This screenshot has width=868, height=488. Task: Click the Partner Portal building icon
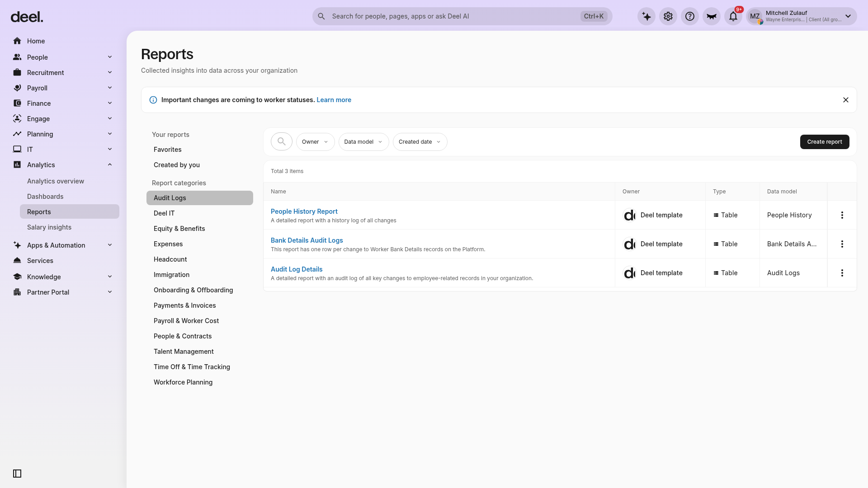tap(17, 292)
